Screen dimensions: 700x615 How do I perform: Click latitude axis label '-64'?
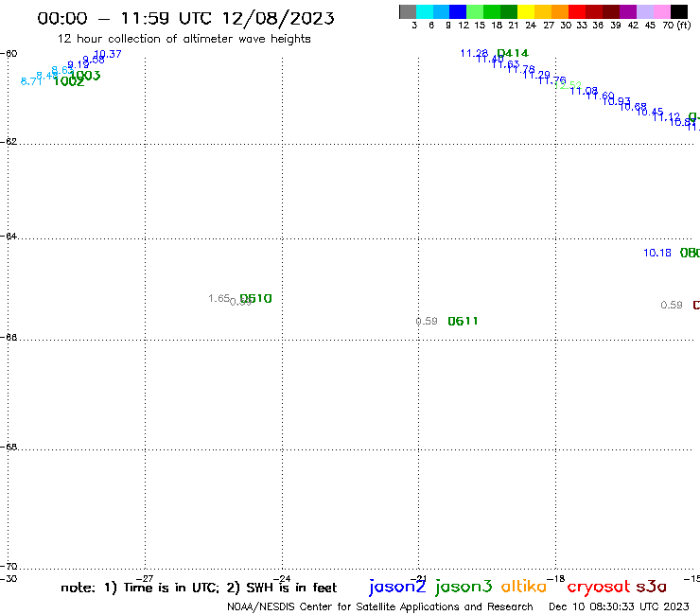(x=9, y=236)
